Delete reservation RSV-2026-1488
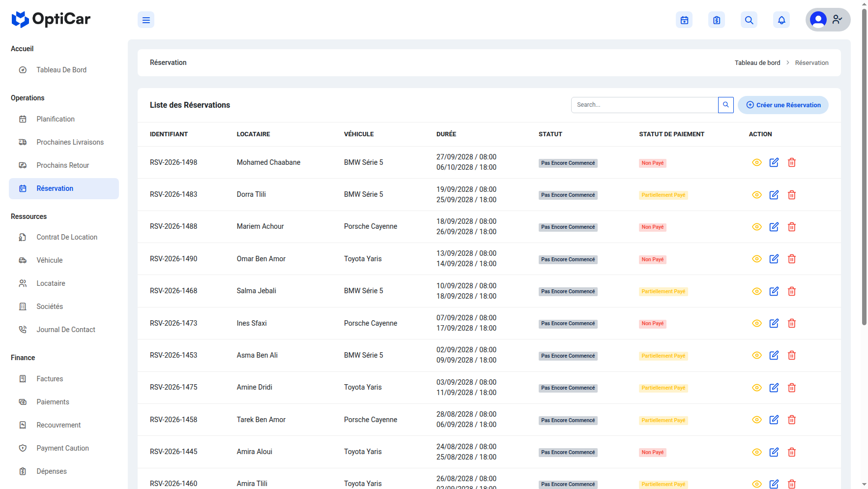868x489 pixels. point(792,227)
